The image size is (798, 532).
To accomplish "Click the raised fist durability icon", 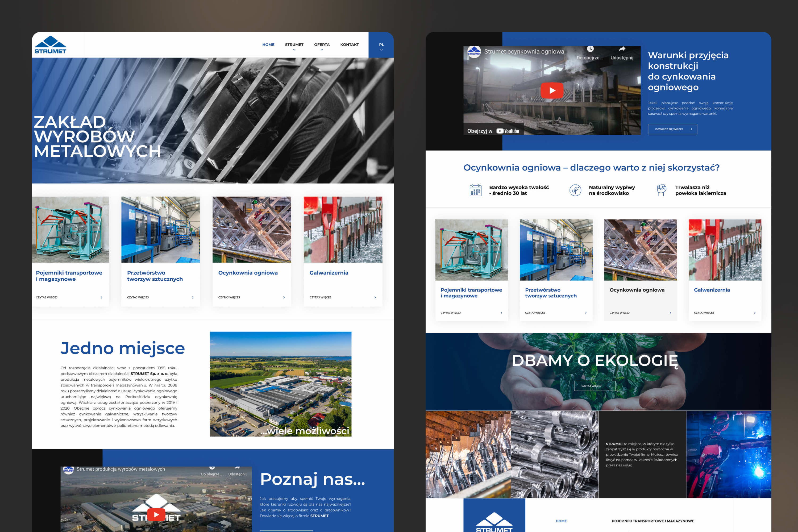I will (661, 190).
